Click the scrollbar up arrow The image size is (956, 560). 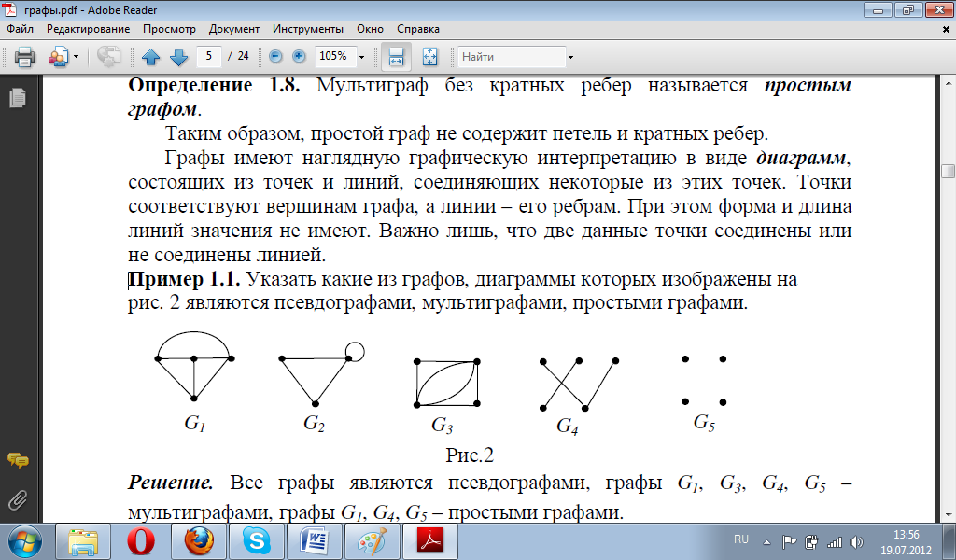(949, 83)
